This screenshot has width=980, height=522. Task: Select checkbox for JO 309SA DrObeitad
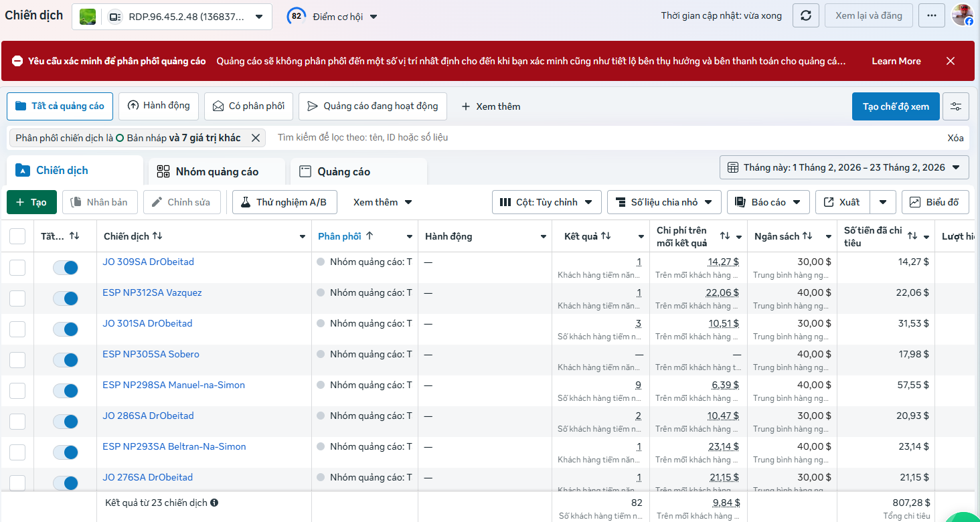click(17, 268)
